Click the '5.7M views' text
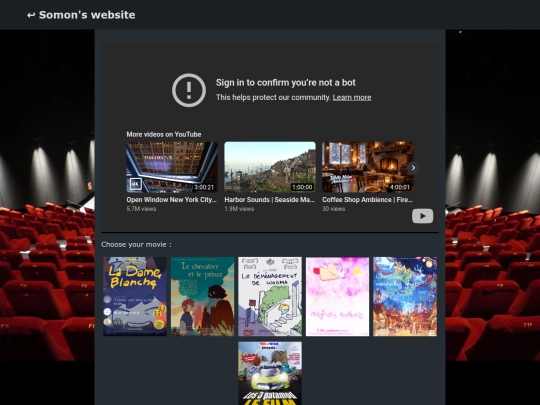This screenshot has height=405, width=540. pos(141,209)
